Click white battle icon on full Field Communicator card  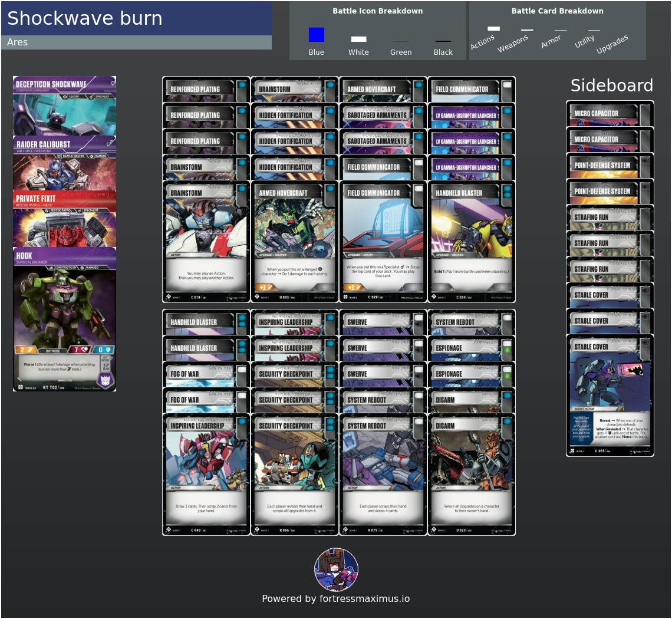coord(419,189)
